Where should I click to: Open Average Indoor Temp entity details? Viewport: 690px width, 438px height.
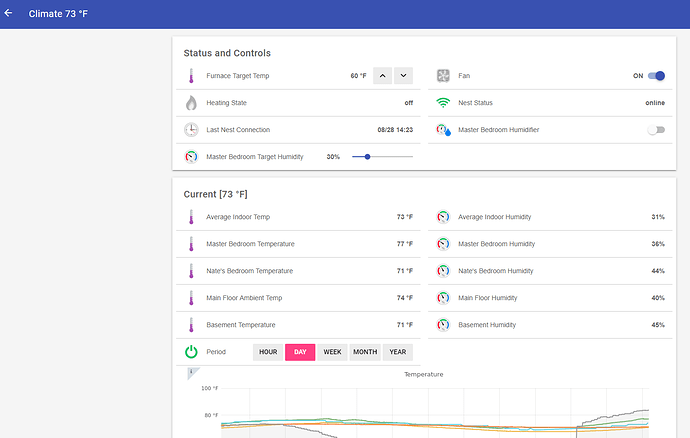[238, 217]
